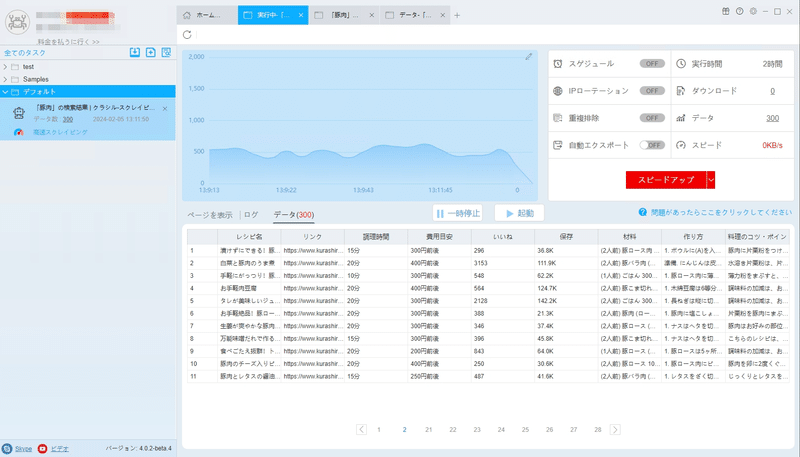The width and height of the screenshot is (800, 457).
Task: Toggle the 重複排除 OFF switch
Action: click(x=652, y=118)
